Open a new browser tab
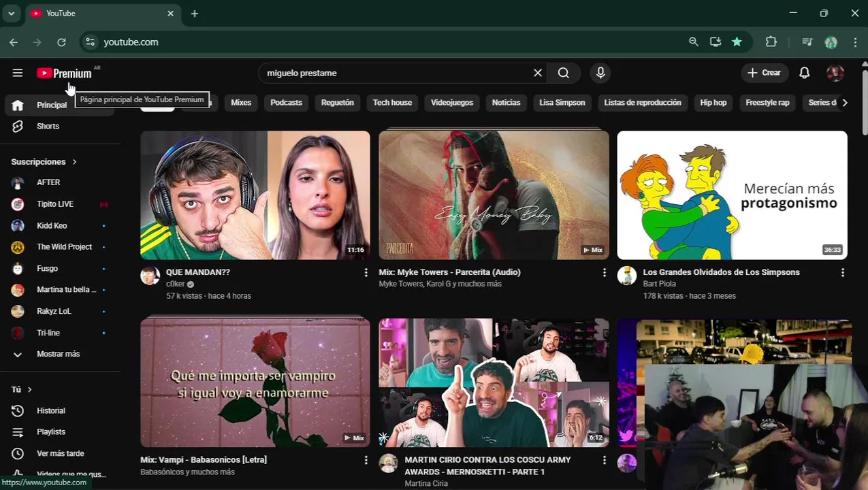Screen dimensions: 868x490 point(195,14)
